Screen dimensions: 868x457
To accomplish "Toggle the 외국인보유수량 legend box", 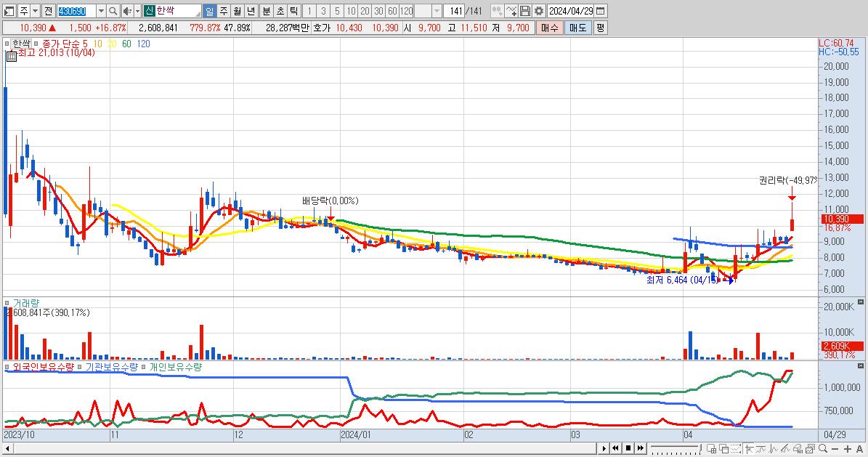I will point(7,367).
